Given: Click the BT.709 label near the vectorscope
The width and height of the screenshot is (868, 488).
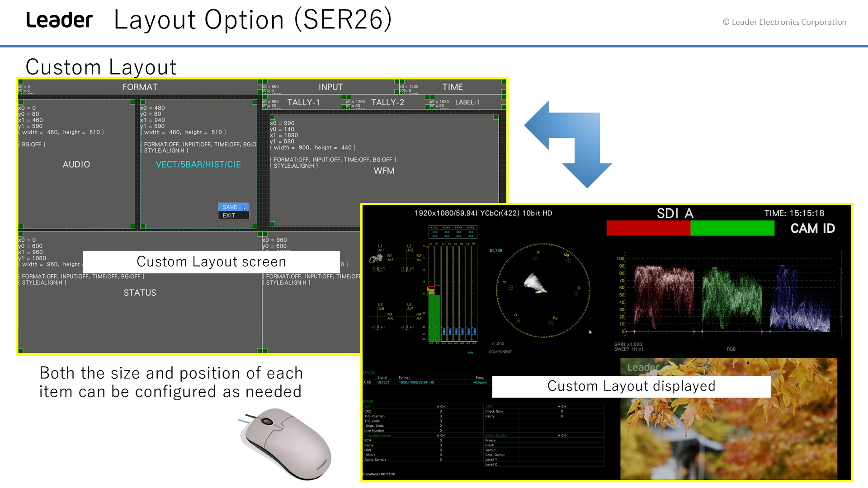Looking at the screenshot, I should pyautogui.click(x=495, y=250).
